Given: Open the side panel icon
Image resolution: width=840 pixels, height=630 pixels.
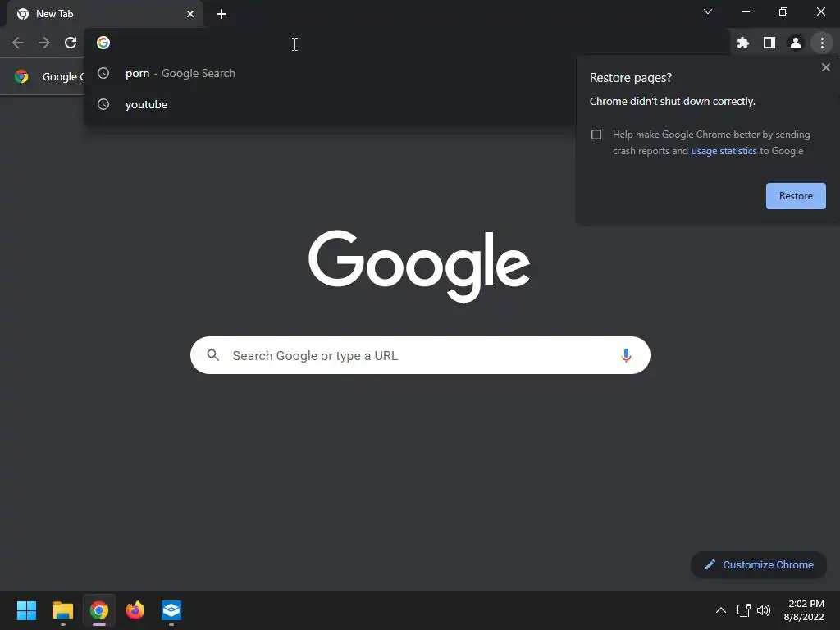Looking at the screenshot, I should pos(769,43).
